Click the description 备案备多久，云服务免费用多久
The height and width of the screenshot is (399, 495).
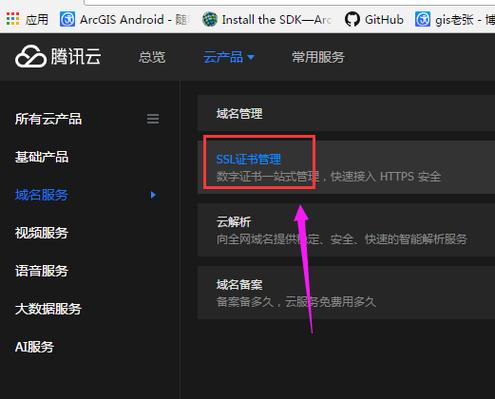point(296,302)
